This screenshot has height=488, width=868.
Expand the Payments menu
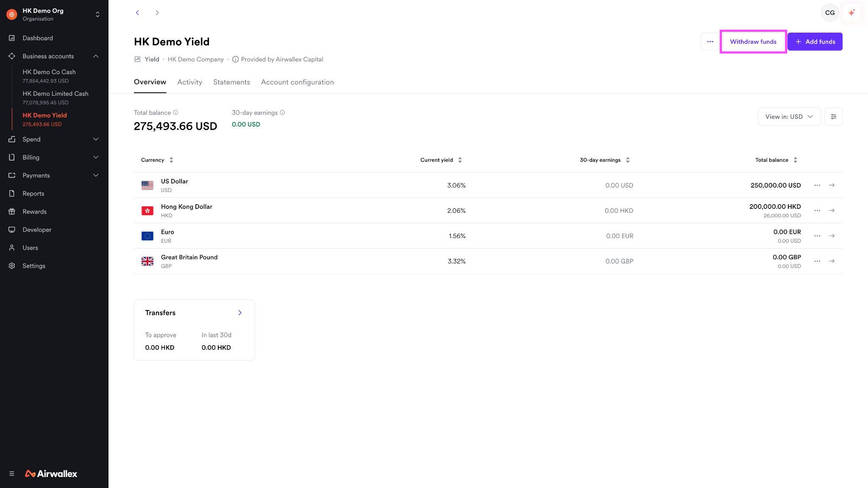(96, 175)
